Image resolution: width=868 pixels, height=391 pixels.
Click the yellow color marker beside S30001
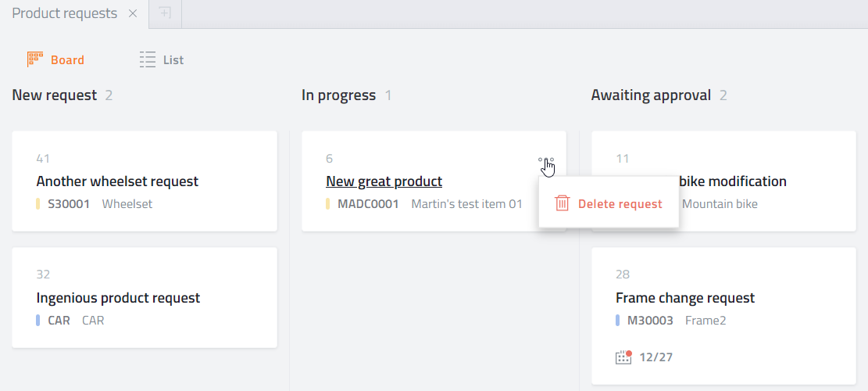38,204
